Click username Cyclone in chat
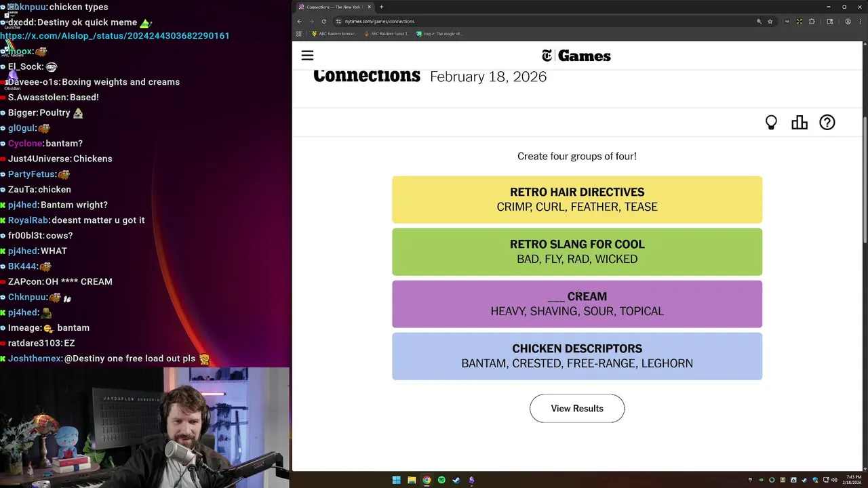 tap(25, 144)
